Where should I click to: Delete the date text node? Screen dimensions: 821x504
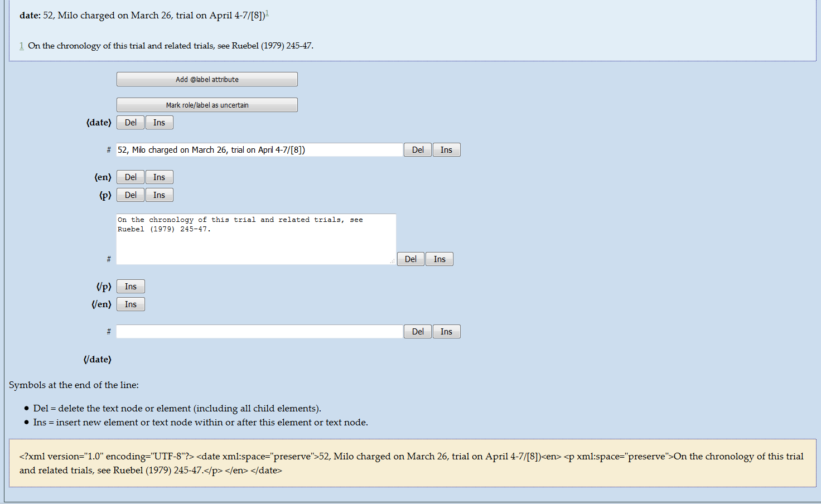click(x=418, y=150)
